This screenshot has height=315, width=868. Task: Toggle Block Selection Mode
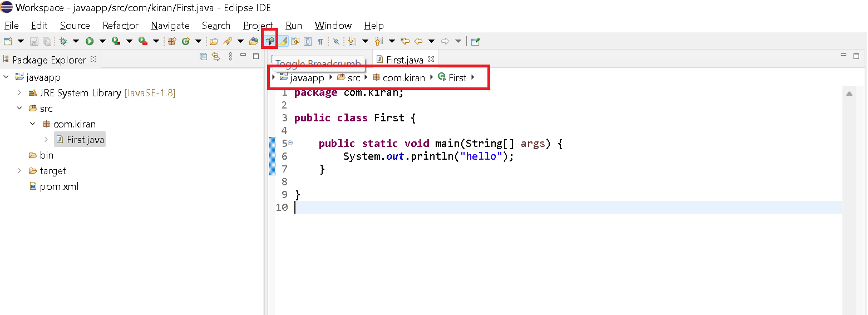308,41
